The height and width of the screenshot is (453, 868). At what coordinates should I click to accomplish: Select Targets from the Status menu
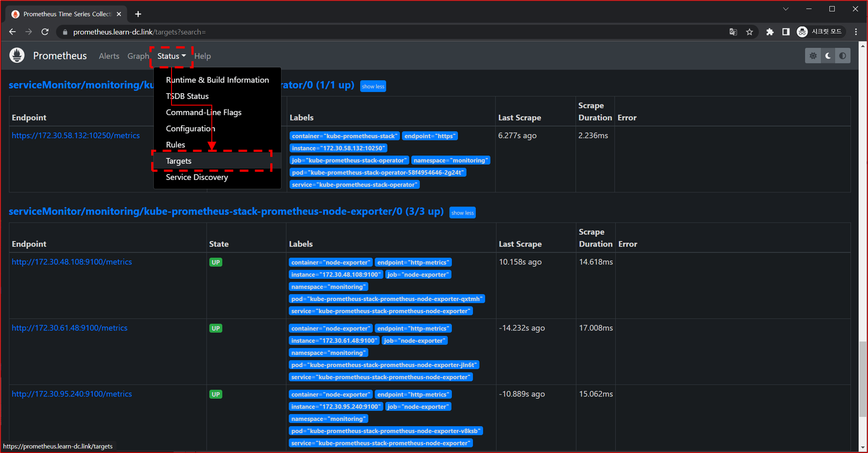coord(178,161)
